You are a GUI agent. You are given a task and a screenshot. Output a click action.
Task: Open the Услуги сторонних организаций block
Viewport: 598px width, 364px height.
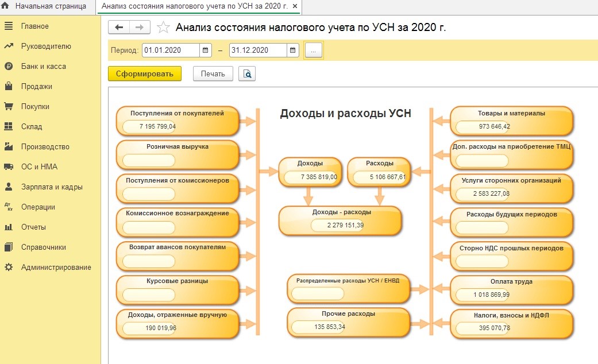pos(511,188)
